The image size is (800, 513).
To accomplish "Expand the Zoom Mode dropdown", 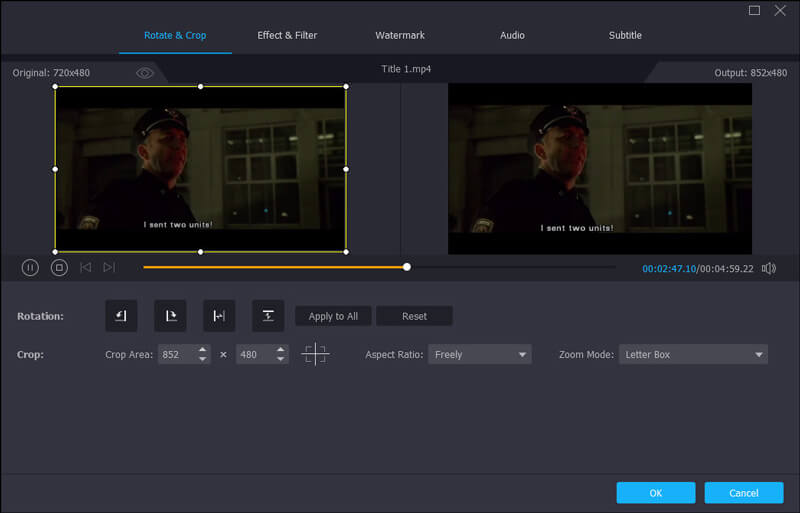I will pyautogui.click(x=692, y=354).
